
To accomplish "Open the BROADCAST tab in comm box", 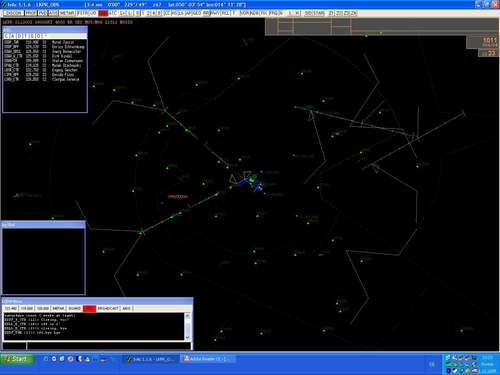I will [108, 309].
